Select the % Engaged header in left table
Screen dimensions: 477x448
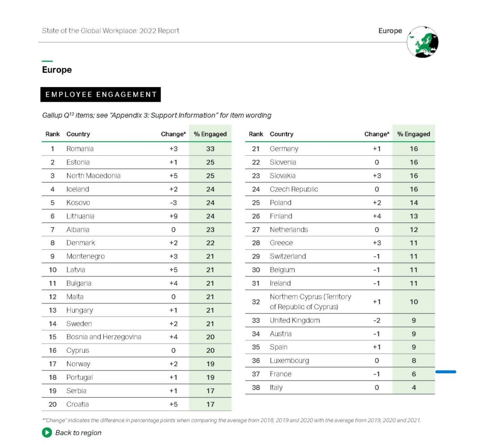tap(210, 134)
